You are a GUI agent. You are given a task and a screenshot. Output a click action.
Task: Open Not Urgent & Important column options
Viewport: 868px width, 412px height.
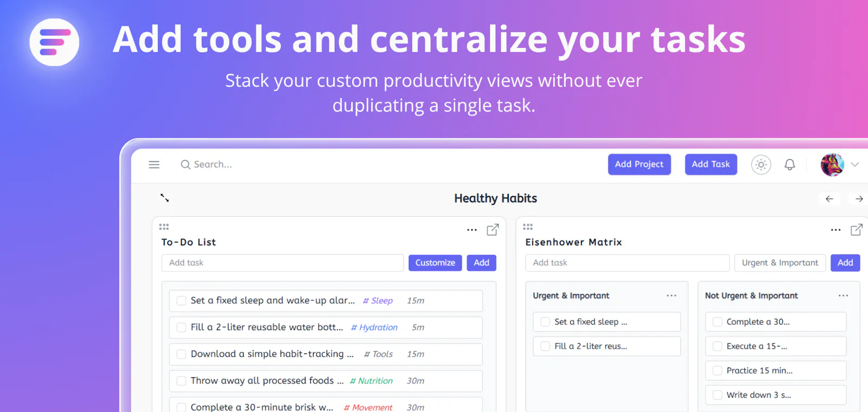click(843, 295)
